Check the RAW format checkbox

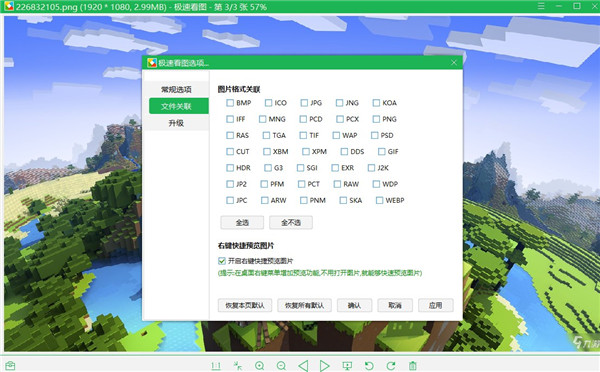point(338,184)
